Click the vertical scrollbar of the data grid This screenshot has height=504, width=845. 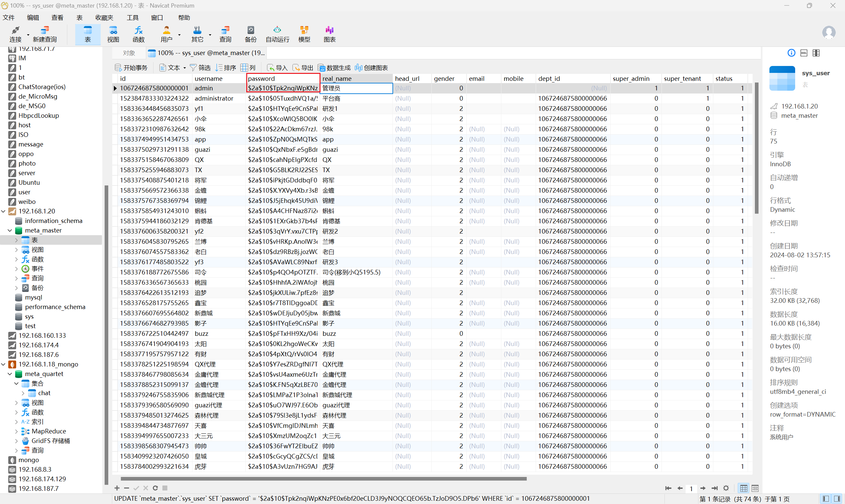[x=756, y=148]
